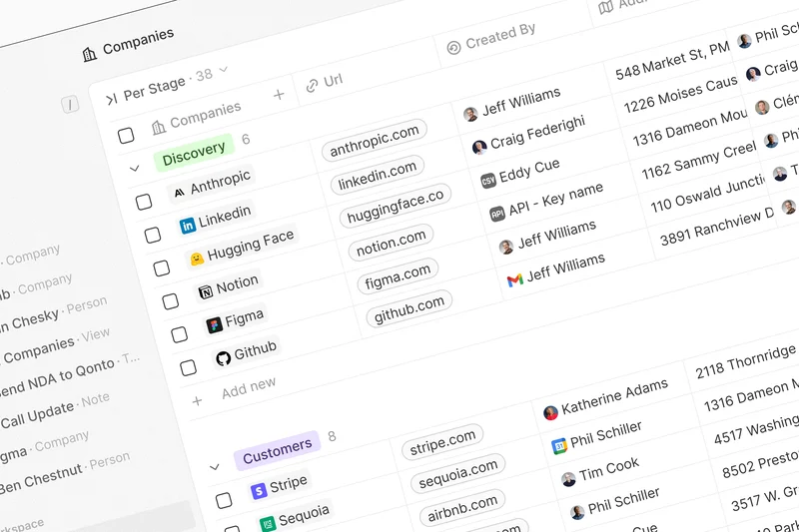Click the link icon in Url column header
799x532 pixels.
tap(312, 87)
